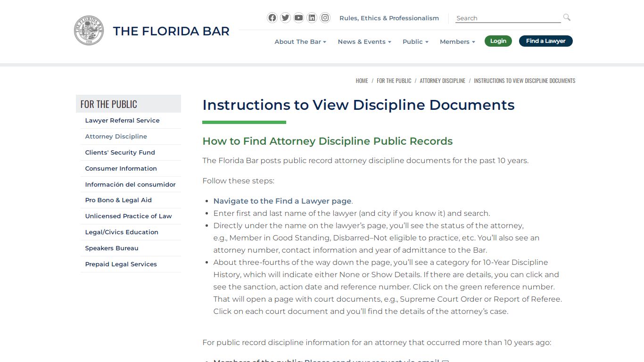Follow the Navigate to the Find a Lawyer page link
The height and width of the screenshot is (362, 644).
click(282, 201)
